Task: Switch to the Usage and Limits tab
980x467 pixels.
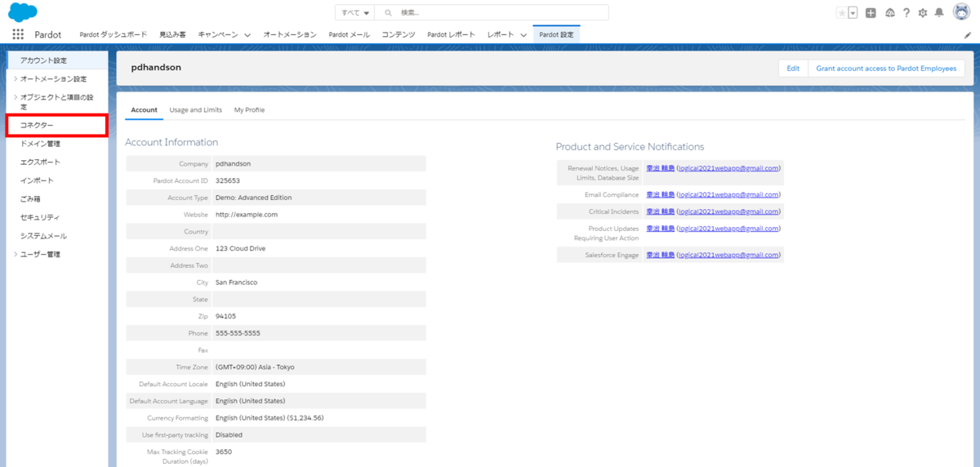Action: tap(195, 109)
